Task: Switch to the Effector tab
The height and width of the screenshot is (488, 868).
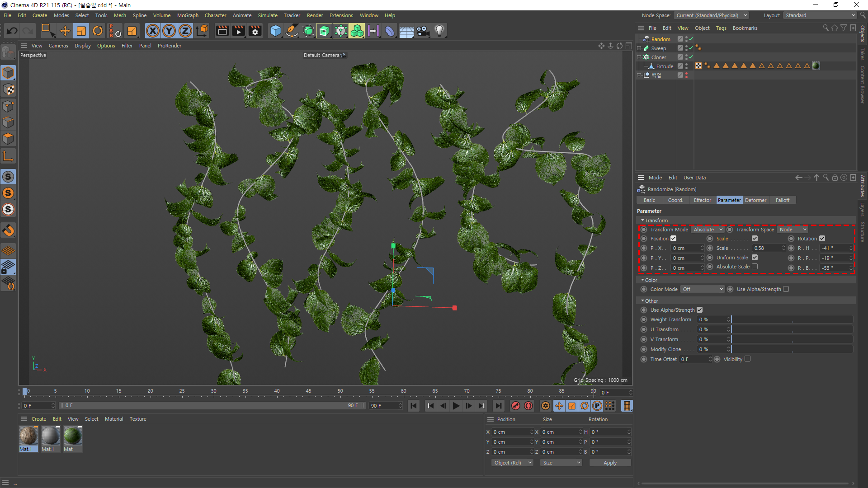Action: point(702,200)
